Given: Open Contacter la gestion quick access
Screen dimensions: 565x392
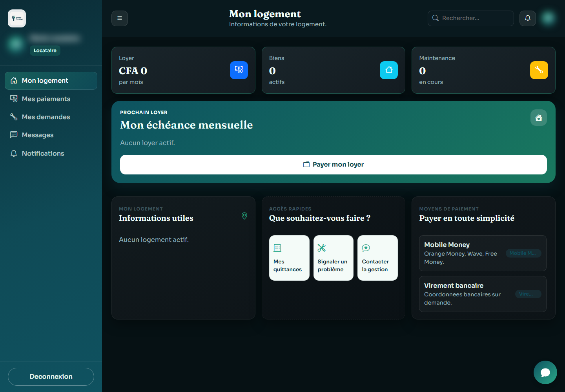Looking at the screenshot, I should point(377,258).
